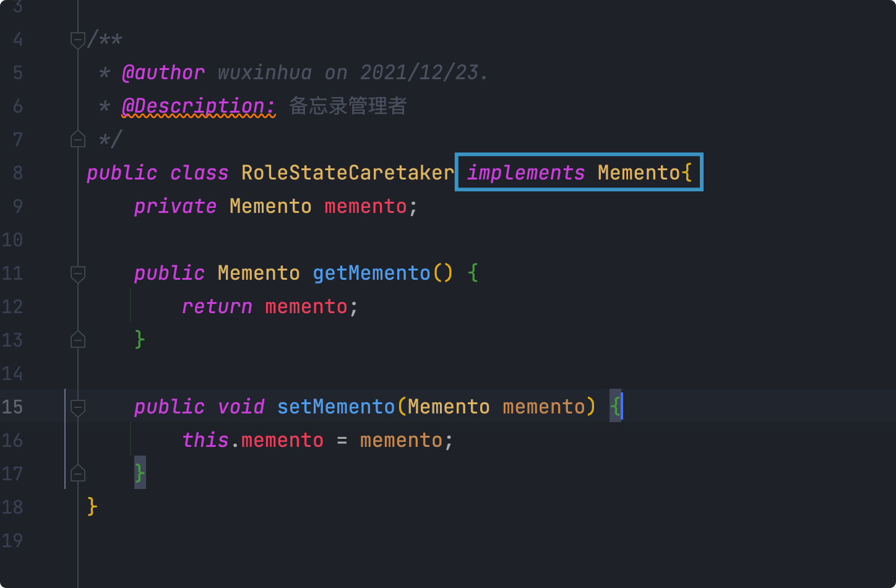Viewport: 896px width, 588px height.
Task: Click the this keyword on line 16
Action: 205,440
